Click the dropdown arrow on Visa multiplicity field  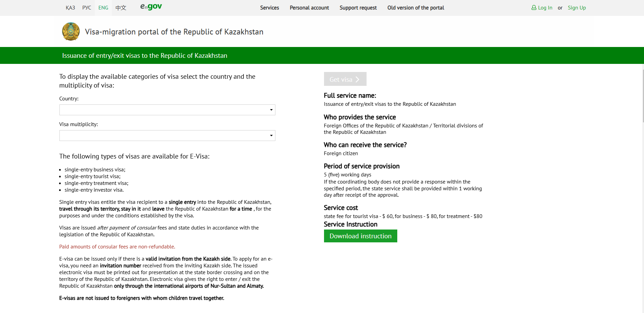tap(271, 136)
